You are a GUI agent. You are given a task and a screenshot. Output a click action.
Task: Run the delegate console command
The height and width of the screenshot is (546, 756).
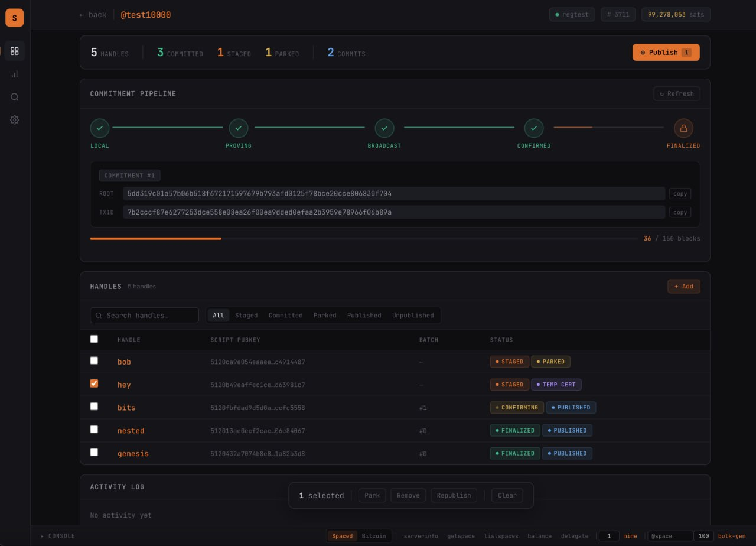click(575, 536)
